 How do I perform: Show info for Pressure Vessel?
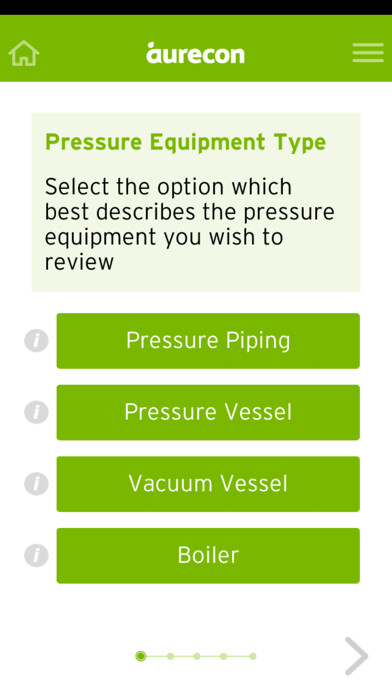pyautogui.click(x=36, y=412)
